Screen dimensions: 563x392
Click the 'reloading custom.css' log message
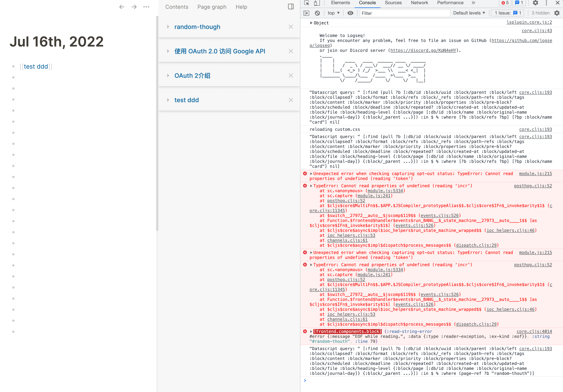tap(335, 129)
